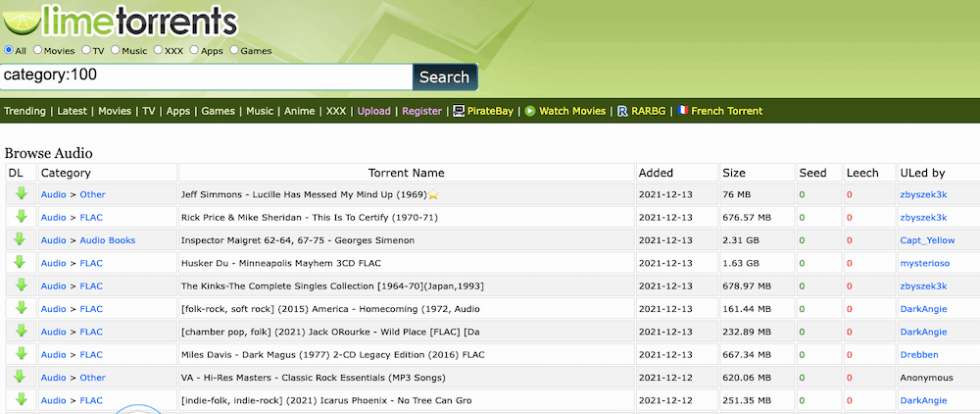Viewport: 980px width, 414px height.
Task: Download America Homecoming via green arrow
Action: 22,308
